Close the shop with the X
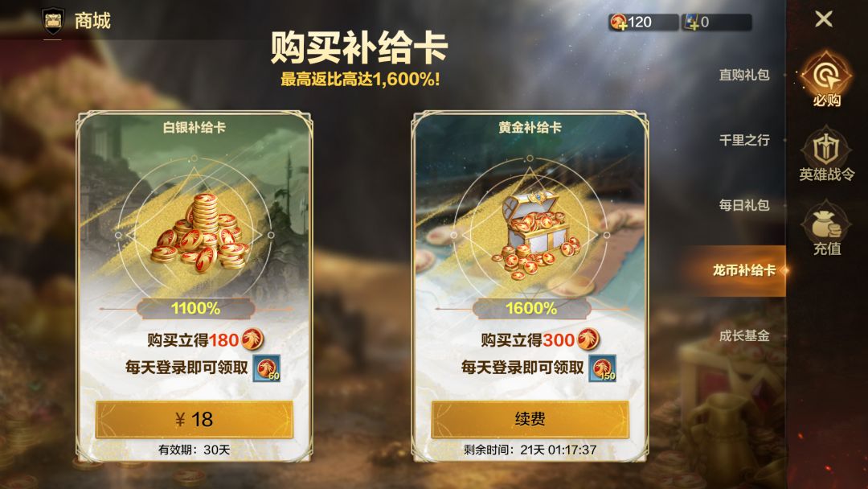The width and height of the screenshot is (868, 489). click(x=824, y=19)
